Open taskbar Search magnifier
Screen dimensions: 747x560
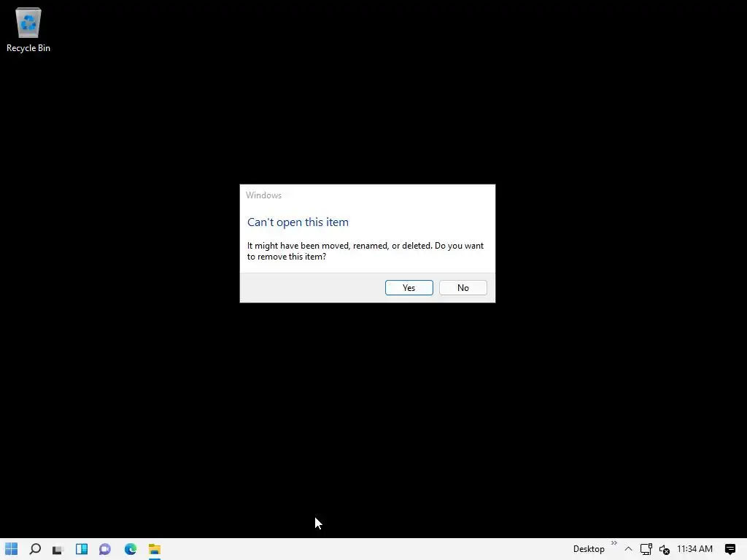[x=35, y=549]
